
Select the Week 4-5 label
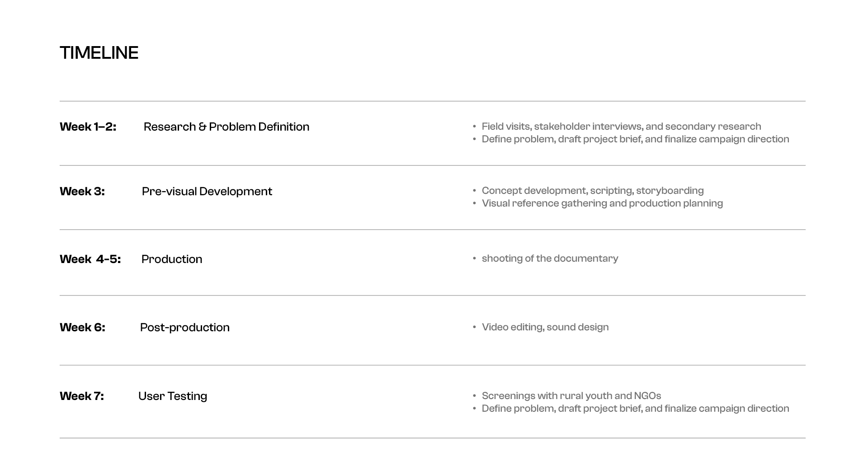(x=90, y=259)
